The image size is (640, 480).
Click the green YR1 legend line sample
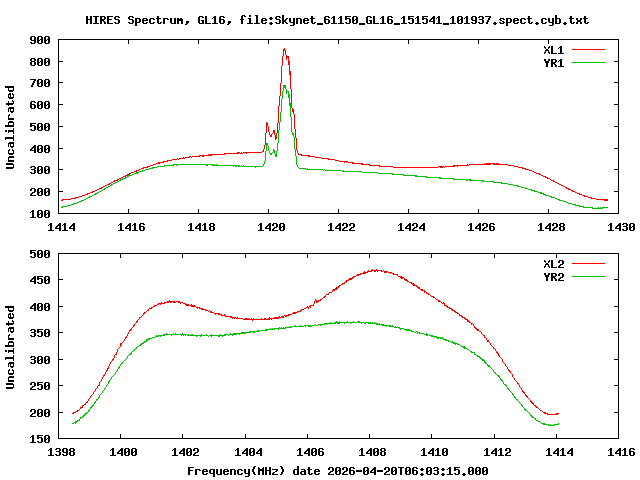(x=588, y=63)
